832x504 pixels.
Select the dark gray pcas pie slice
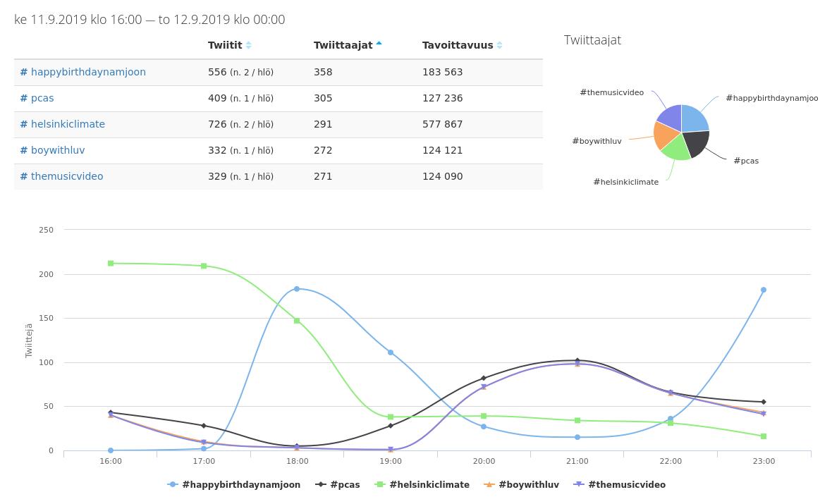pyautogui.click(x=697, y=142)
